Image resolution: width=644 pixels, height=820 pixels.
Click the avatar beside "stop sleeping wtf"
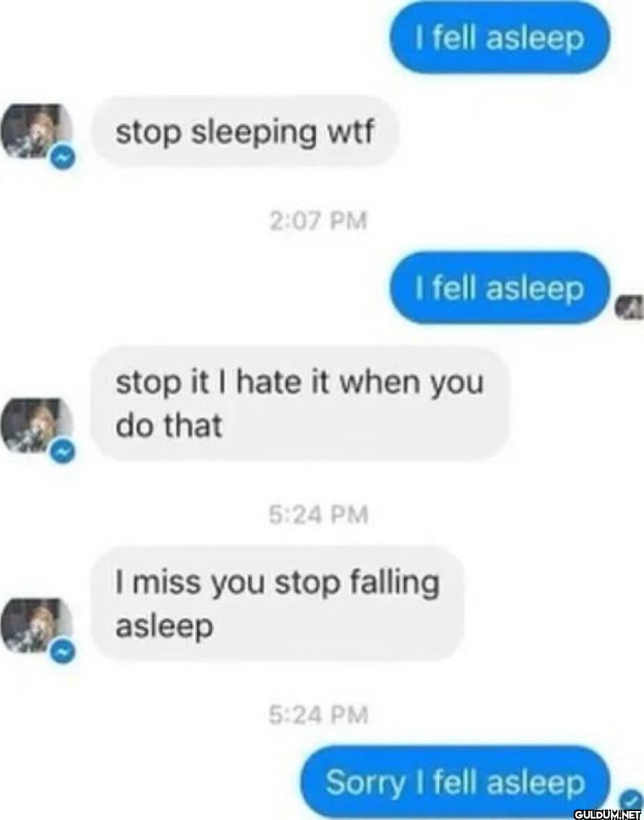pyautogui.click(x=36, y=132)
